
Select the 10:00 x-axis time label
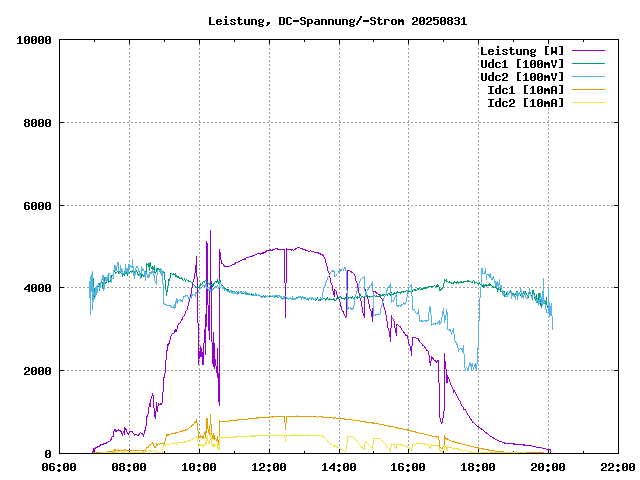tap(199, 467)
